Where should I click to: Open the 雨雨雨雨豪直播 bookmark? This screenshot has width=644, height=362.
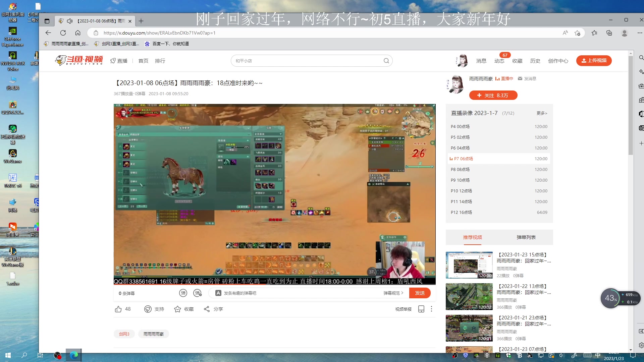[x=67, y=44]
